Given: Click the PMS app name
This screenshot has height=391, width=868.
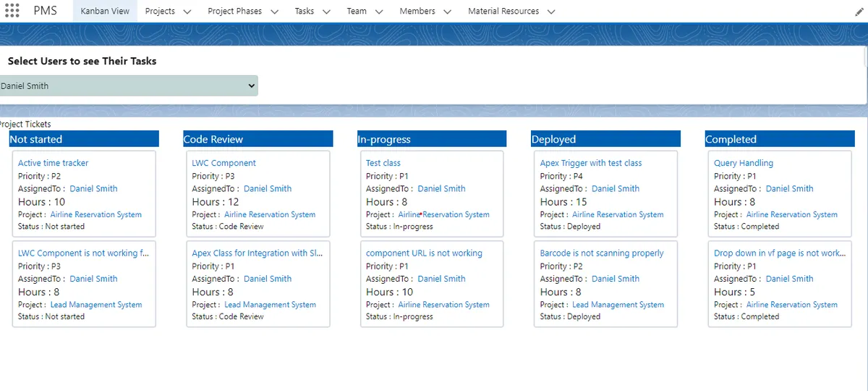Looking at the screenshot, I should (x=46, y=11).
